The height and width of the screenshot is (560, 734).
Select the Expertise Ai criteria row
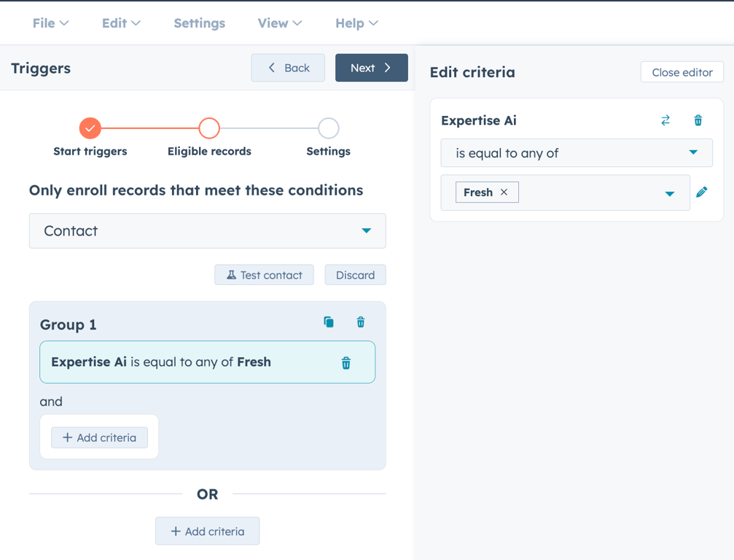(182, 362)
